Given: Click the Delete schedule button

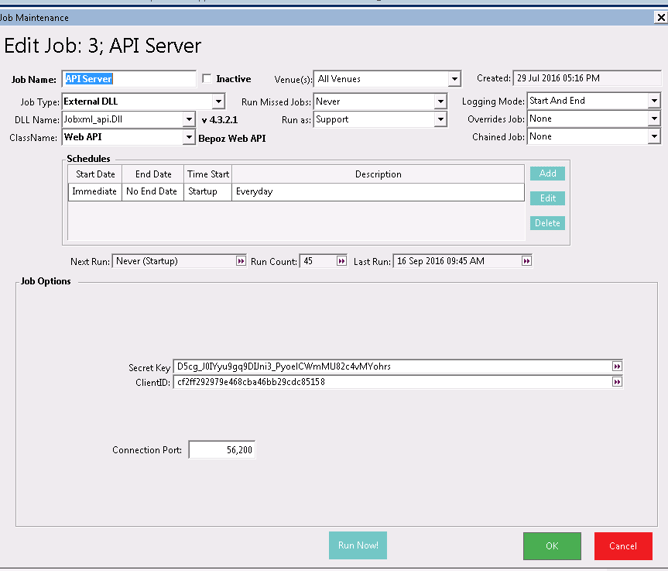Looking at the screenshot, I should pyautogui.click(x=547, y=223).
